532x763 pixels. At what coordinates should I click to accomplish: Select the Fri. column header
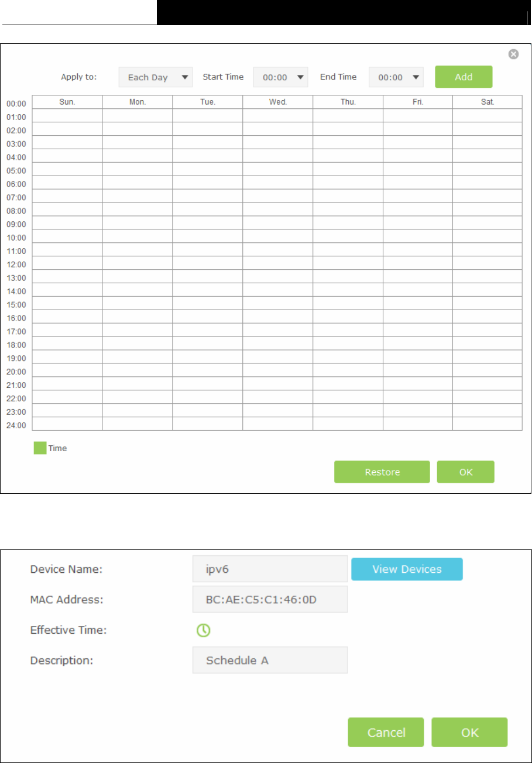418,102
